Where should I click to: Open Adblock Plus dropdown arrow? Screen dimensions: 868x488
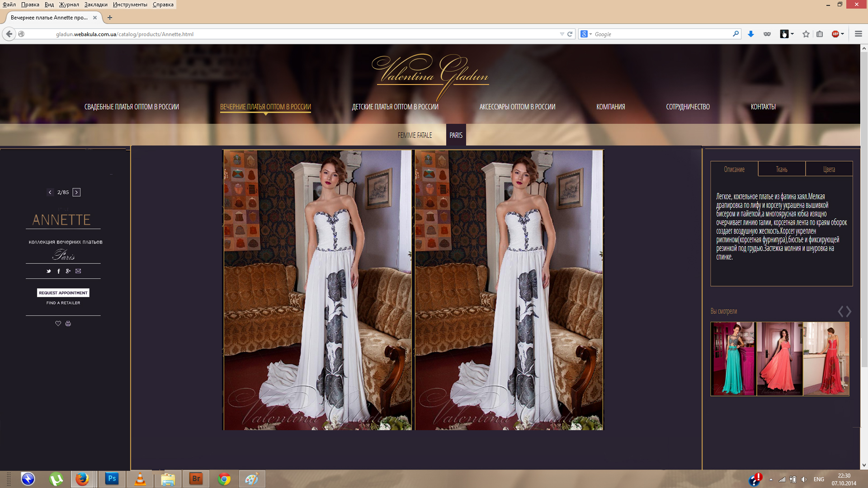coord(843,34)
